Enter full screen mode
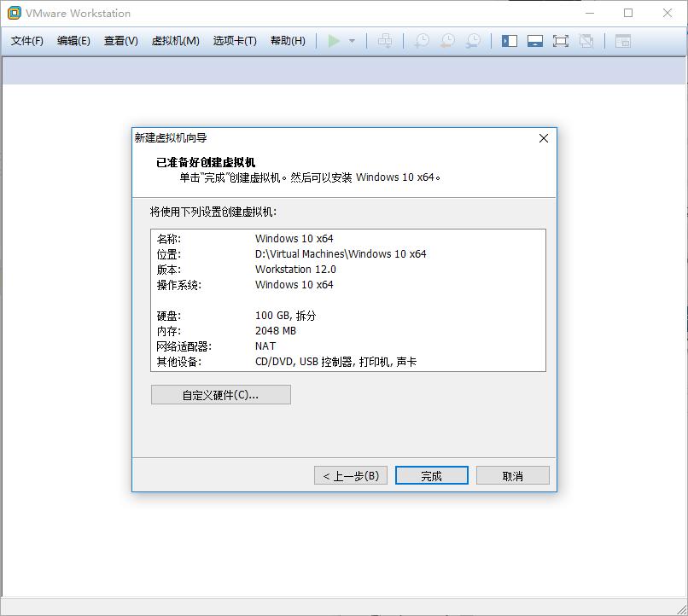 click(x=562, y=40)
